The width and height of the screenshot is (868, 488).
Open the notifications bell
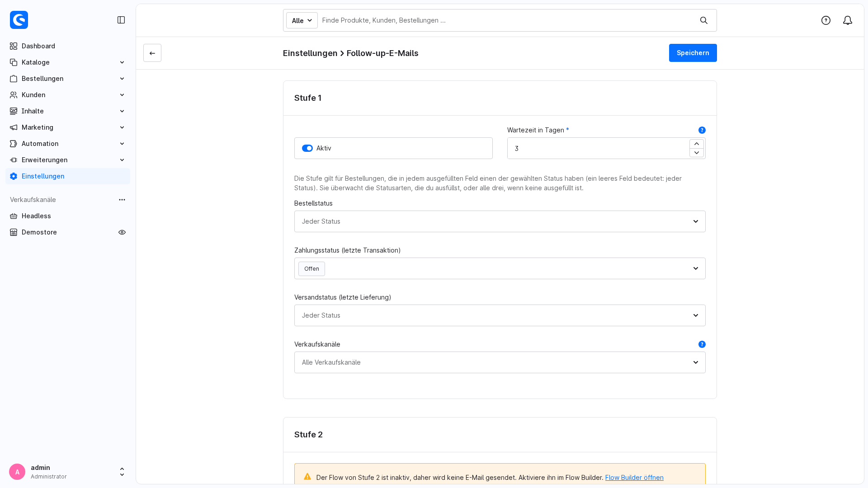click(848, 20)
